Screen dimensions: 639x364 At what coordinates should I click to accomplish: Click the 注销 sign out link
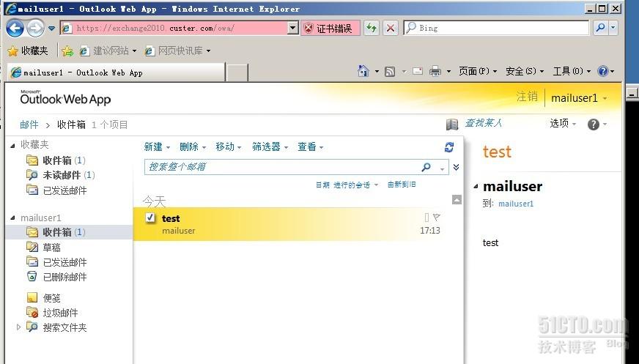pos(527,97)
